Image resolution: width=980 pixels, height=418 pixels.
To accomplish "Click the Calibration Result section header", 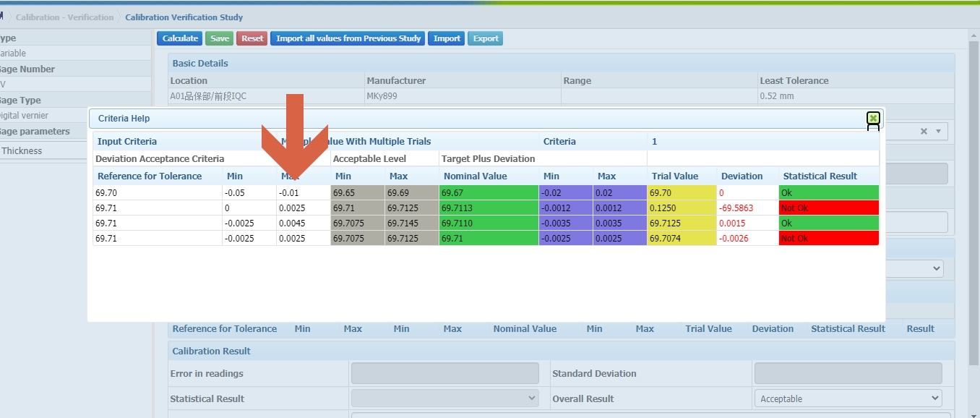I will (562, 351).
